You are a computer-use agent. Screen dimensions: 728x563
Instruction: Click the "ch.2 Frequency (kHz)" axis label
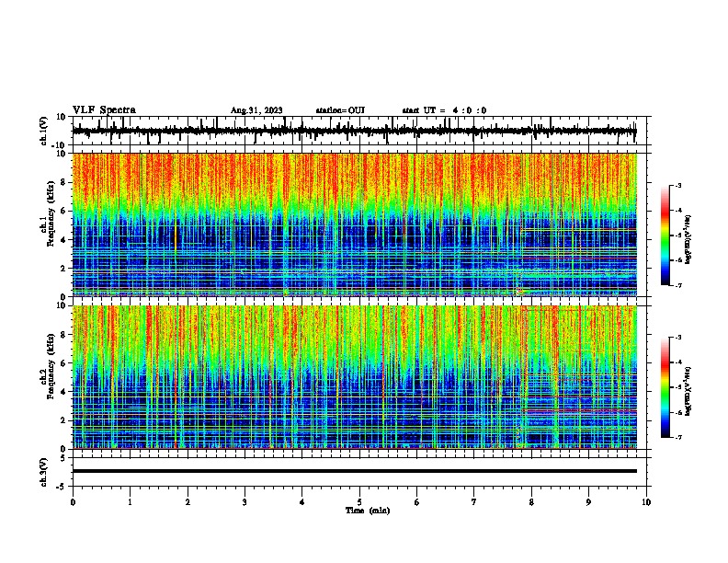[x=47, y=365]
